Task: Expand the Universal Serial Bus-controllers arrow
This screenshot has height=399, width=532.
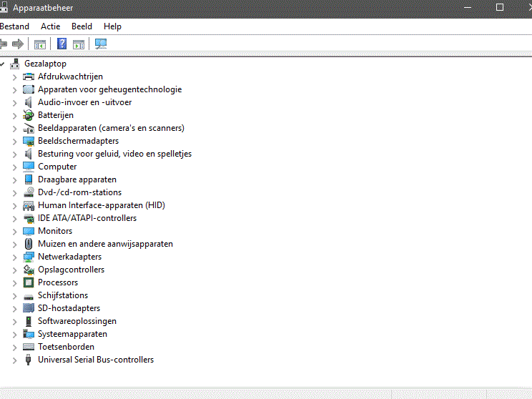Action: point(14,360)
